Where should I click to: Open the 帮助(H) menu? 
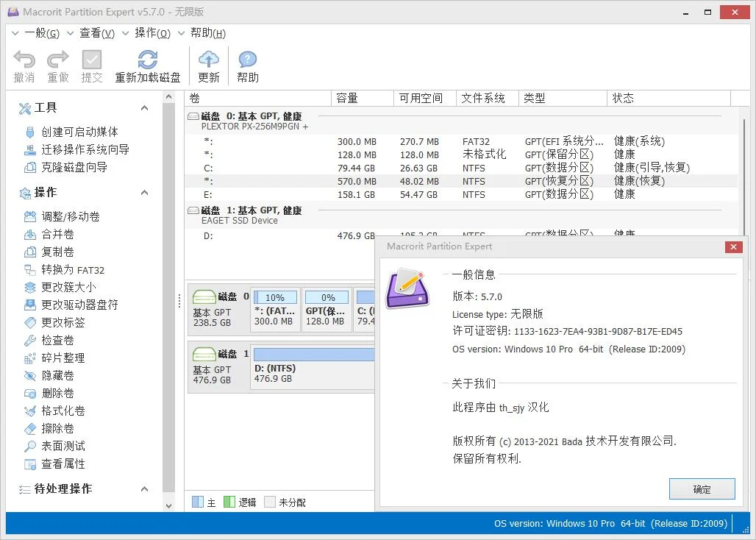207,33
